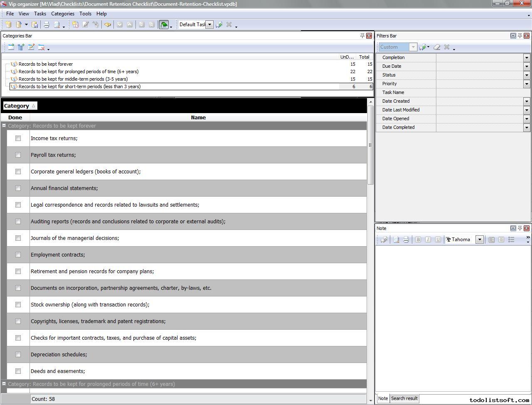Sort by the Name column header
Viewport: 532px width, 405px height.
pos(198,118)
